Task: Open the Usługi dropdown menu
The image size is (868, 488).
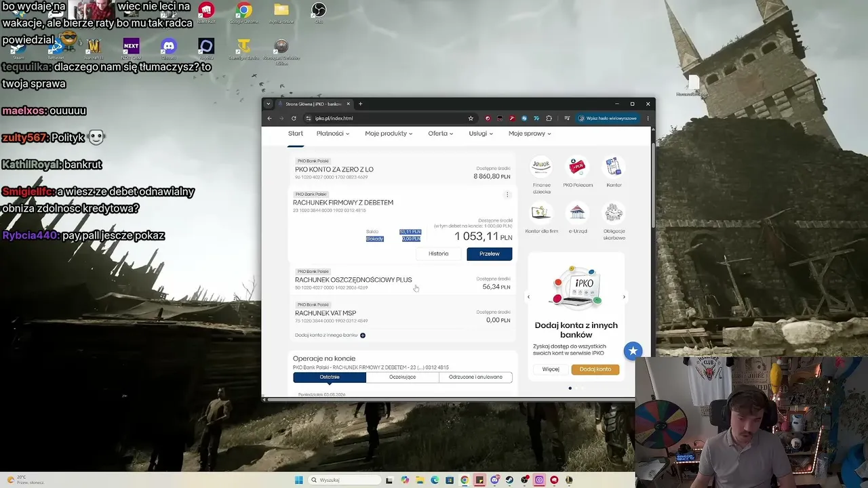Action: 481,134
